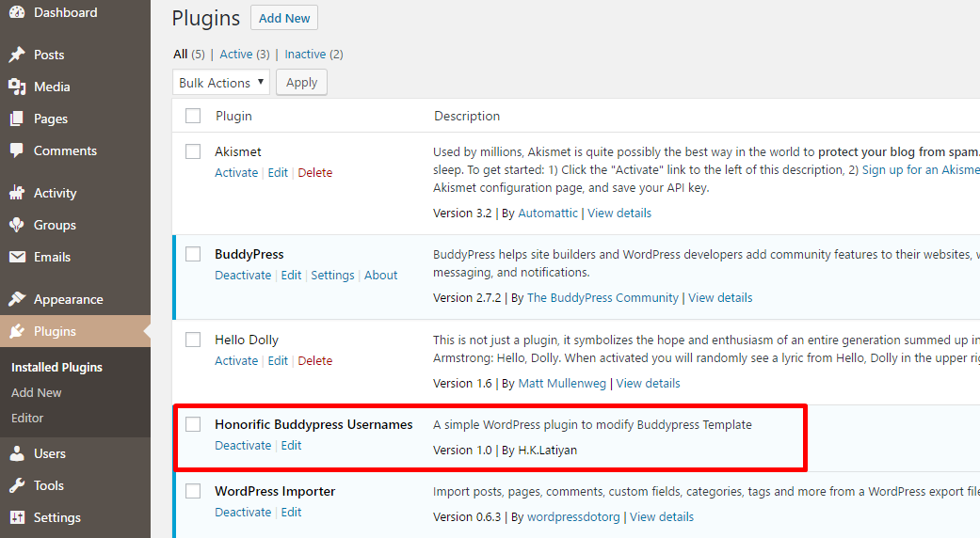Select Add New in Plugins submenu
The width and height of the screenshot is (980, 538).
coord(37,392)
